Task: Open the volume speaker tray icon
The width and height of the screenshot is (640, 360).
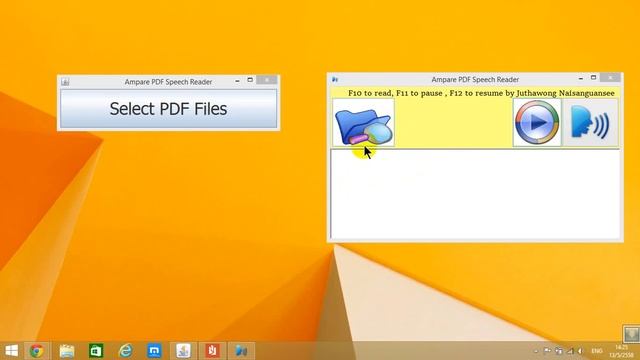Action: (x=580, y=351)
